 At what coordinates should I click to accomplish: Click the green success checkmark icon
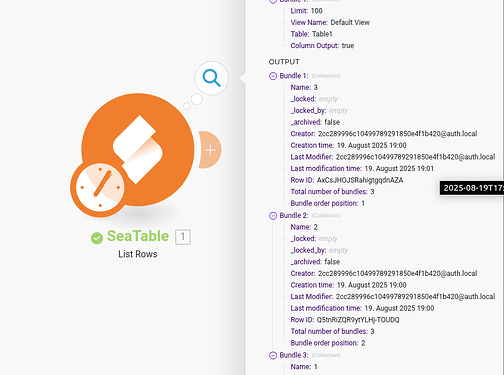(97, 238)
